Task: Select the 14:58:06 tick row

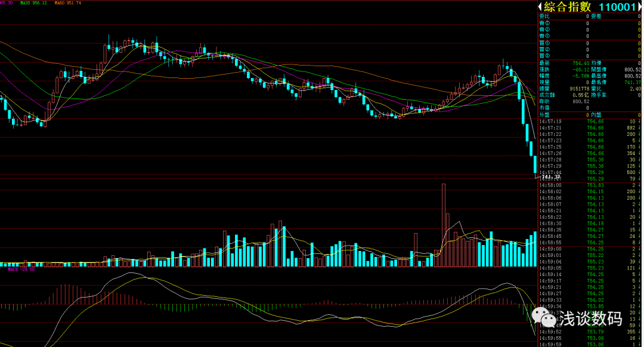Action: (590, 198)
